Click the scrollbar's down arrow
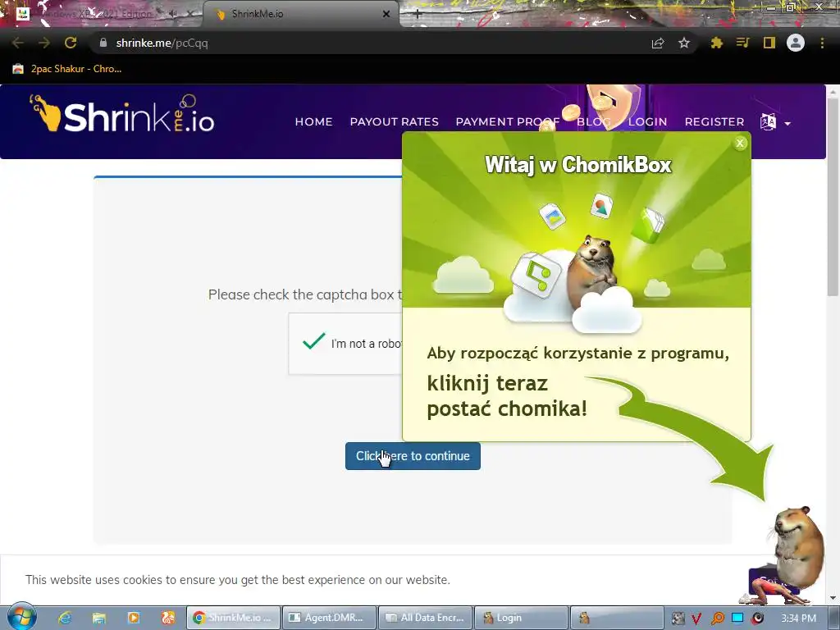 tap(833, 597)
